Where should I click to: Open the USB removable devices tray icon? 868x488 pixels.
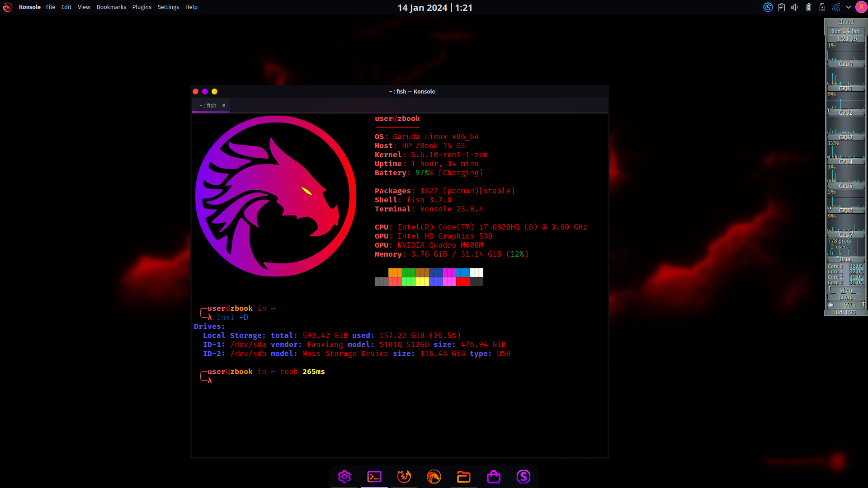click(822, 7)
